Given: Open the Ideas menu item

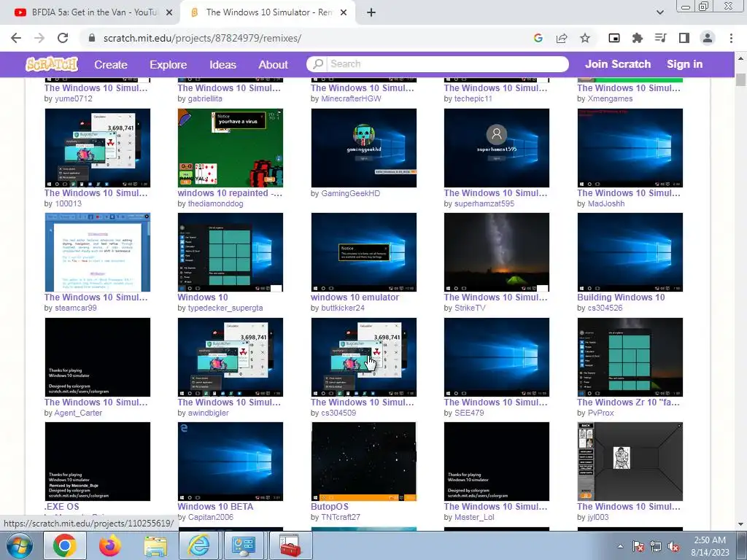Looking at the screenshot, I should (222, 64).
